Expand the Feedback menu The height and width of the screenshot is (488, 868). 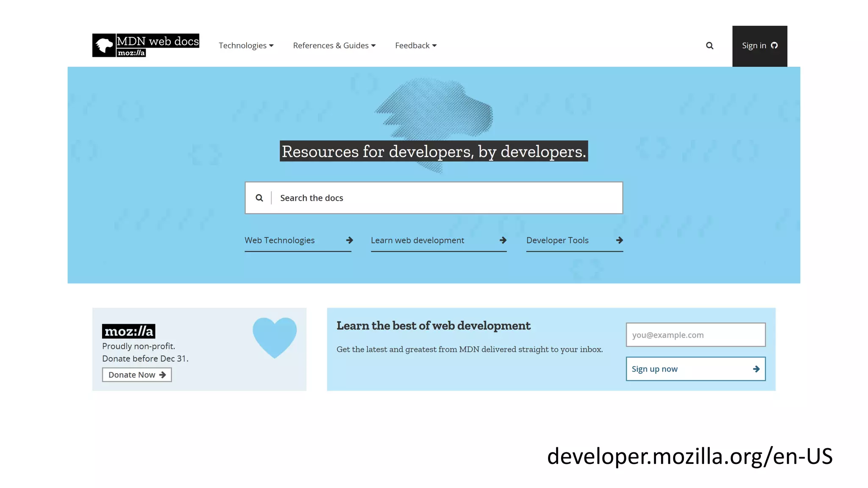pyautogui.click(x=415, y=45)
